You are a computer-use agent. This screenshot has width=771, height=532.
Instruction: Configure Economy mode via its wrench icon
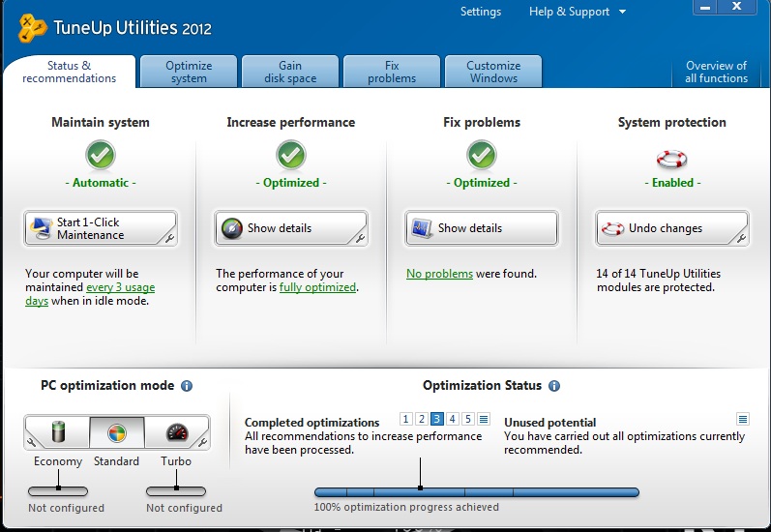[x=31, y=442]
